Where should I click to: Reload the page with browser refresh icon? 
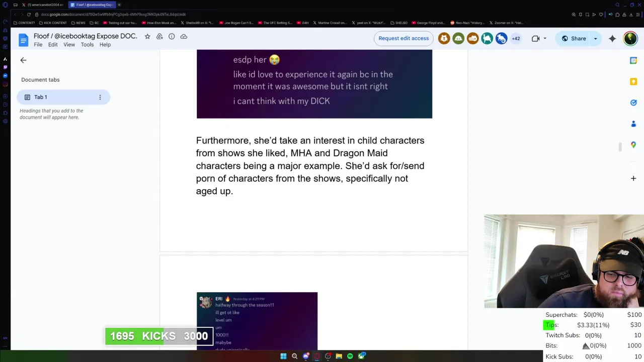pos(29,15)
